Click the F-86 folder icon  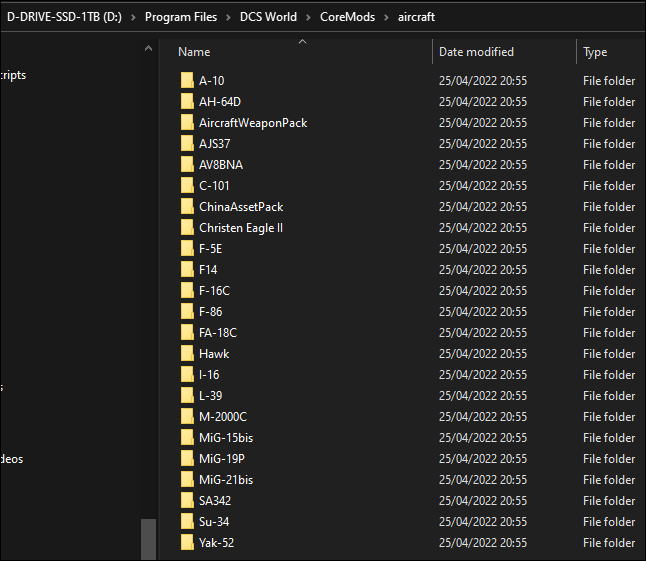pos(187,311)
